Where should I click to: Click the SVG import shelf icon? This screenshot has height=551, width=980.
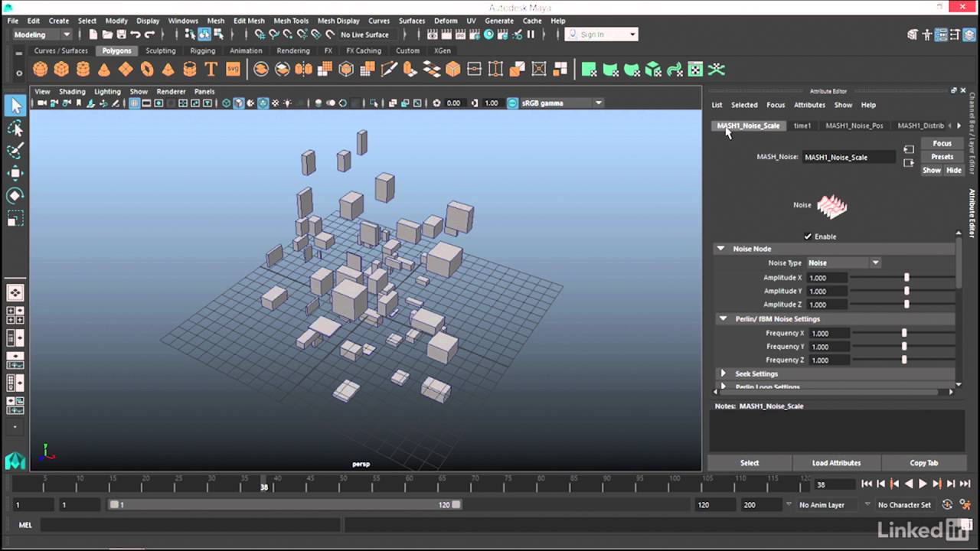[233, 70]
